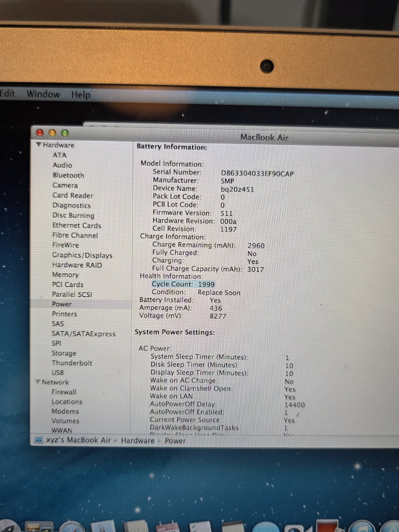
Task: Click the computer icon in the bottom path bar
Action: [x=38, y=440]
